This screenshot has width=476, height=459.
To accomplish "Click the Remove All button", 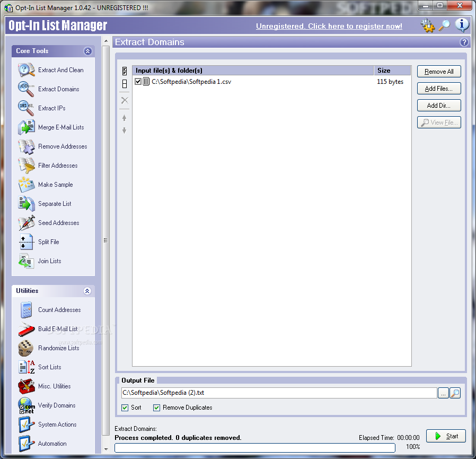I will tap(439, 72).
